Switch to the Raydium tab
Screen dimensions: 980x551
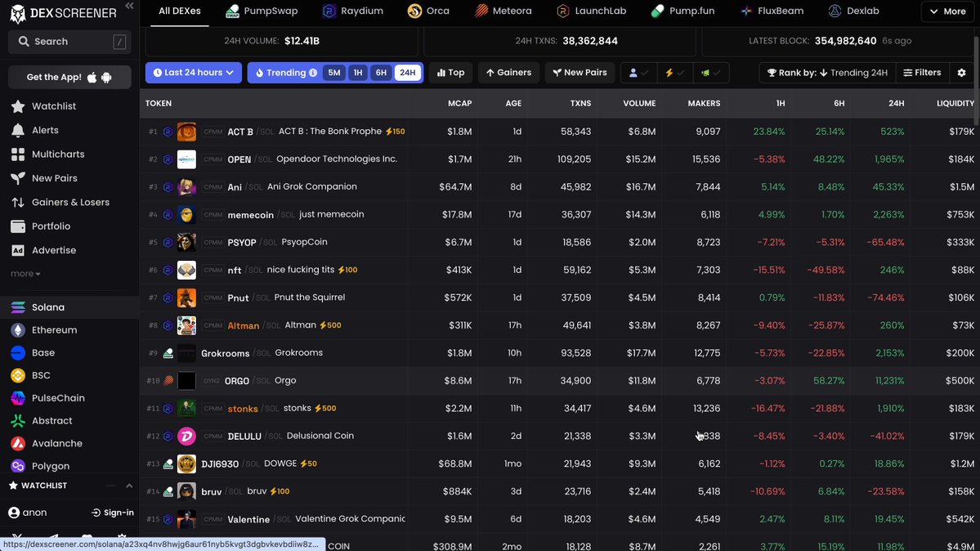point(353,11)
